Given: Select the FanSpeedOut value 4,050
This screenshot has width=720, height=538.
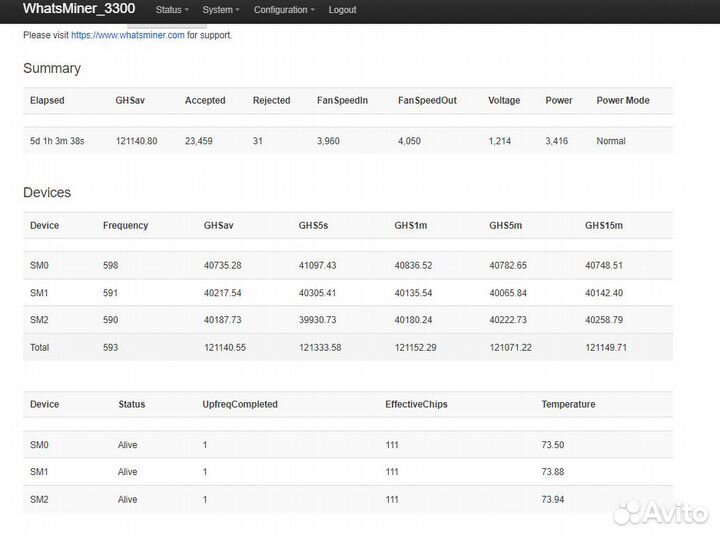Looking at the screenshot, I should [409, 141].
